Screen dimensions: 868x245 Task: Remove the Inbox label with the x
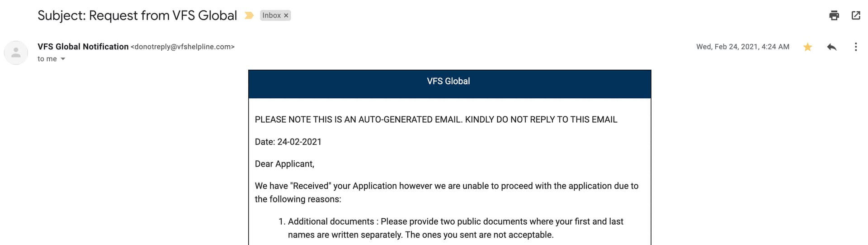point(286,15)
